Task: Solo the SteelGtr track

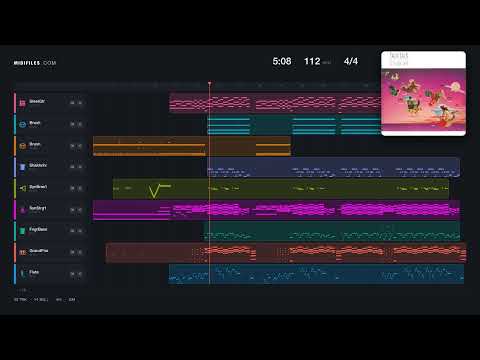Action: 80,103
